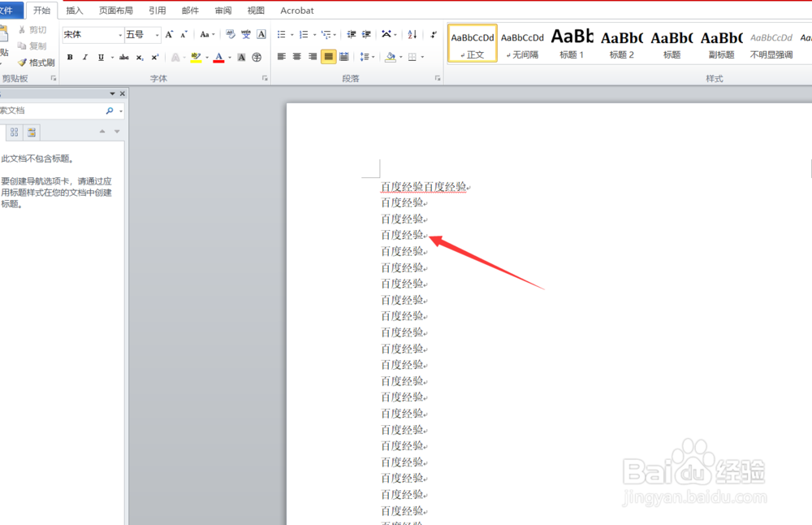Toggle justify alignment (highlighted)

pos(328,57)
